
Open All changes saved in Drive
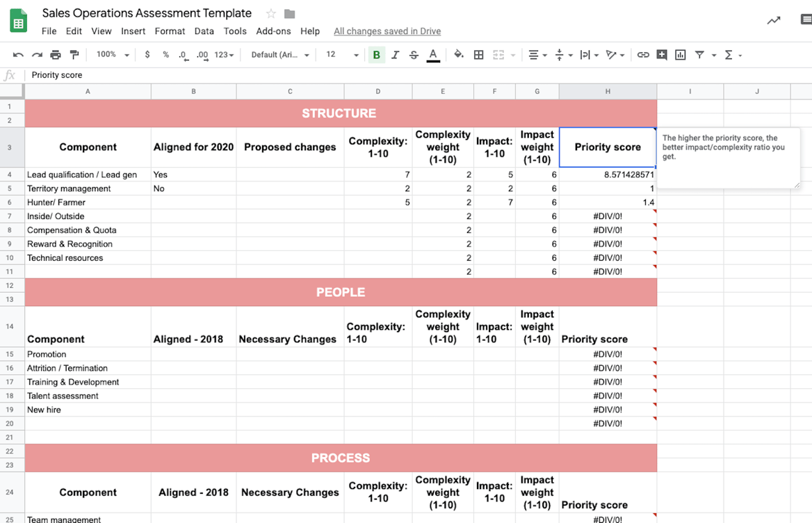click(x=387, y=31)
